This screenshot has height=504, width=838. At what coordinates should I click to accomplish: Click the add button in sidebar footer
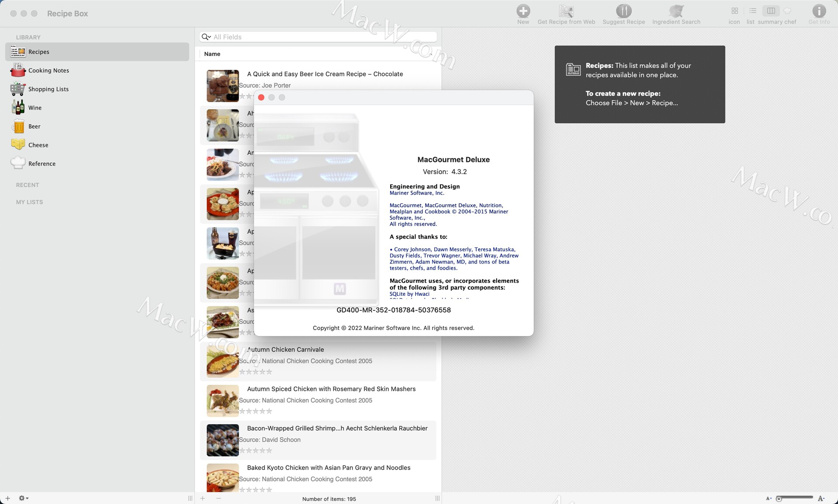[x=7, y=498]
